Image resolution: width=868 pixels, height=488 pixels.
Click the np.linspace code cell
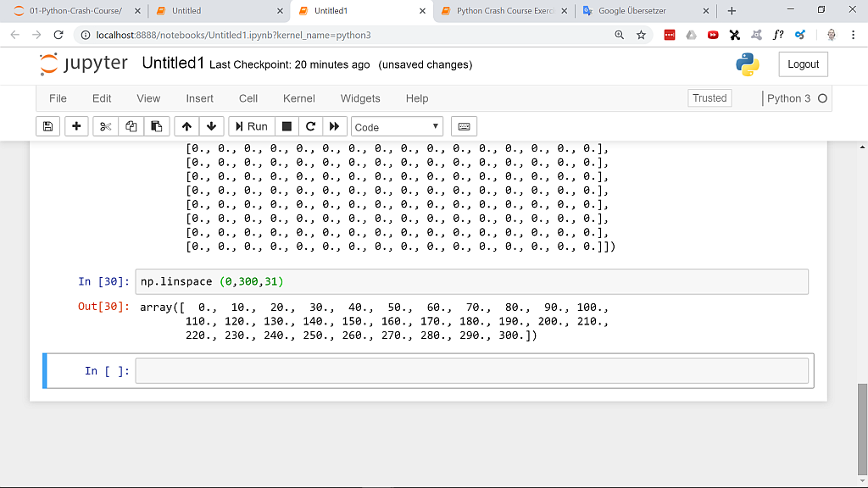[x=471, y=281]
